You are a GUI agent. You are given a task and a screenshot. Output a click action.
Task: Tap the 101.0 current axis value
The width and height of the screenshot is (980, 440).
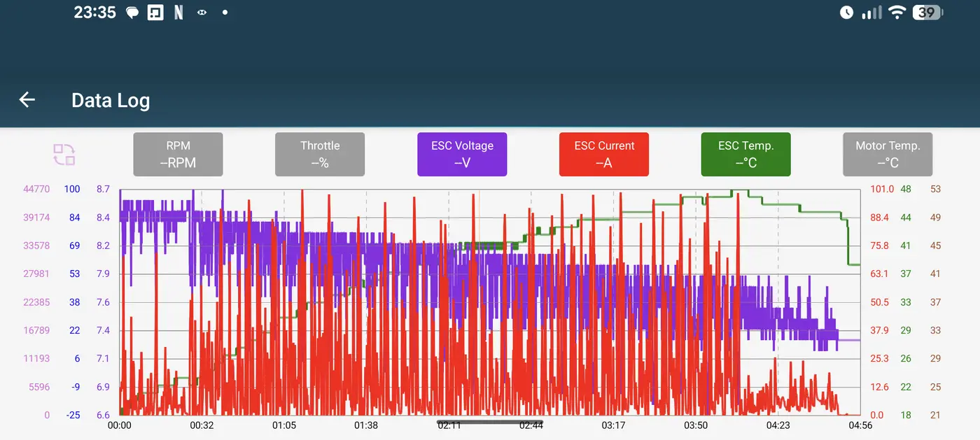[882, 189]
